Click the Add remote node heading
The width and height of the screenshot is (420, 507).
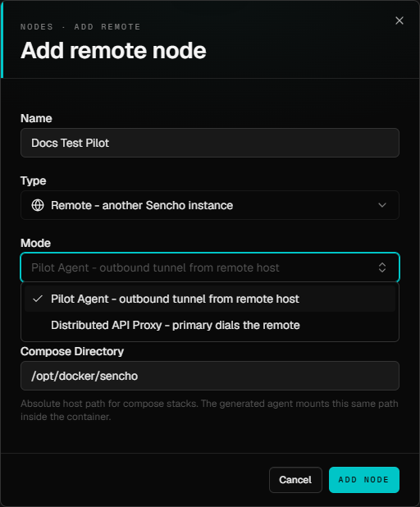click(113, 50)
